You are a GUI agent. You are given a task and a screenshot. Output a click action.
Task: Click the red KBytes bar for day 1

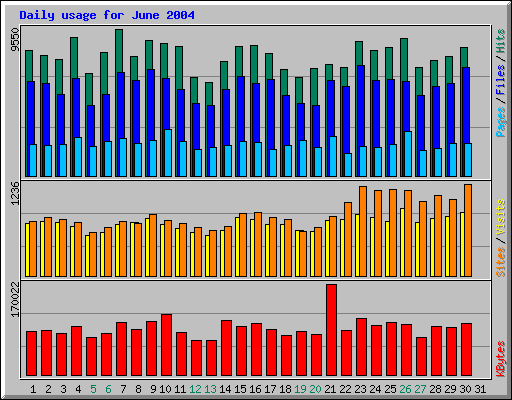coord(31,354)
